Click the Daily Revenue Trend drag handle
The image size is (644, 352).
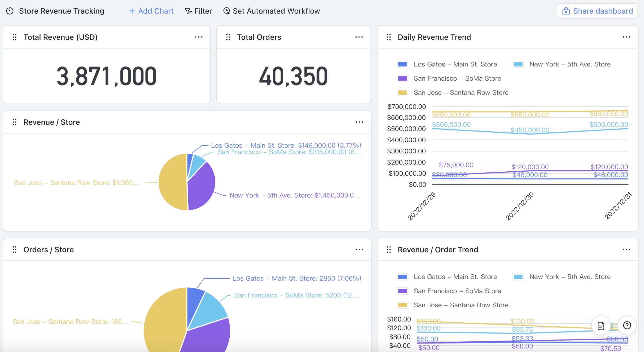(389, 37)
